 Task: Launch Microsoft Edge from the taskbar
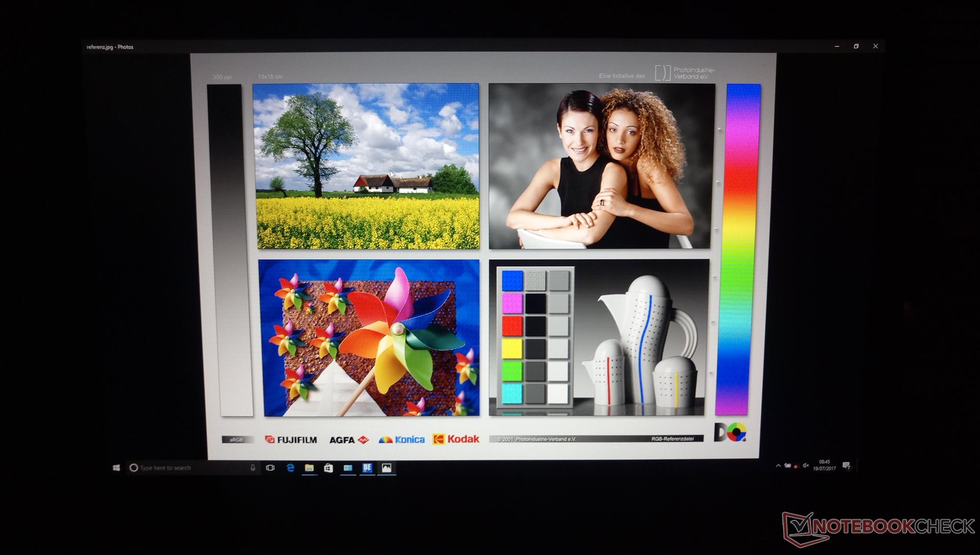click(290, 468)
